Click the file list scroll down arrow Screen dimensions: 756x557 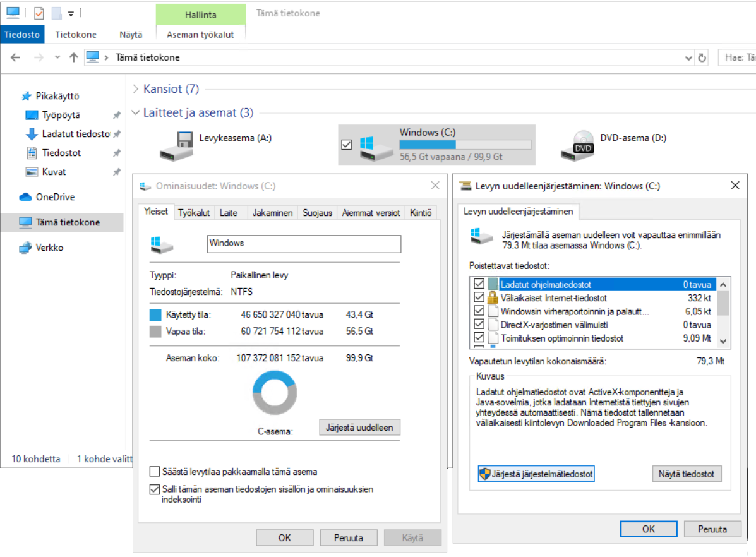click(723, 342)
